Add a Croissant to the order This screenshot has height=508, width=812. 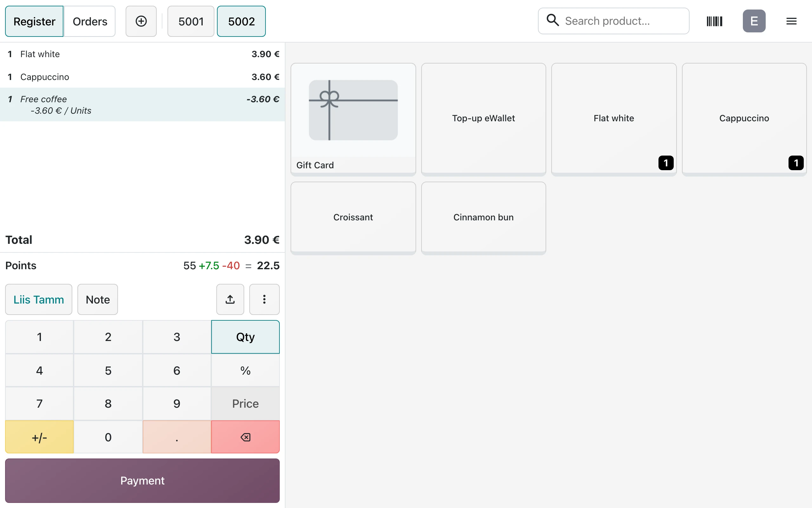coord(353,218)
